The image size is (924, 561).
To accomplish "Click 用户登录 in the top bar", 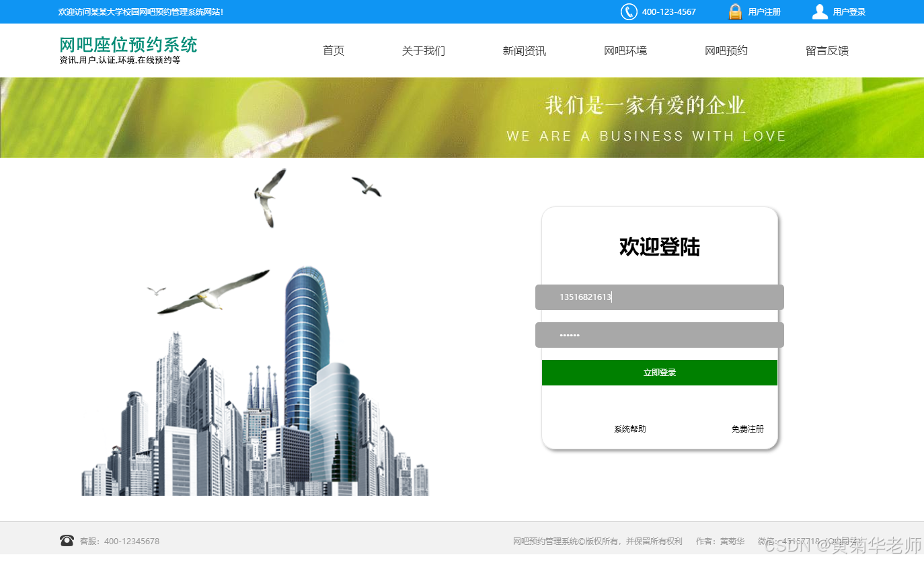I will pyautogui.click(x=849, y=11).
